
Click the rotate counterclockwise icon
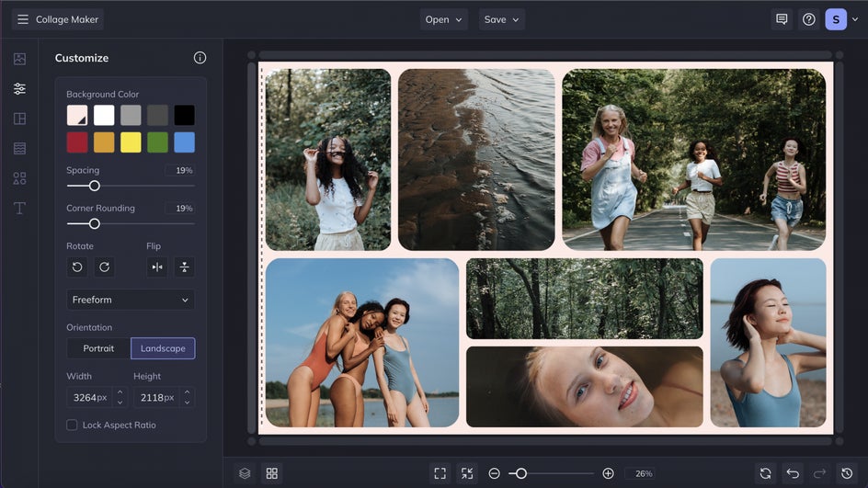coord(77,267)
